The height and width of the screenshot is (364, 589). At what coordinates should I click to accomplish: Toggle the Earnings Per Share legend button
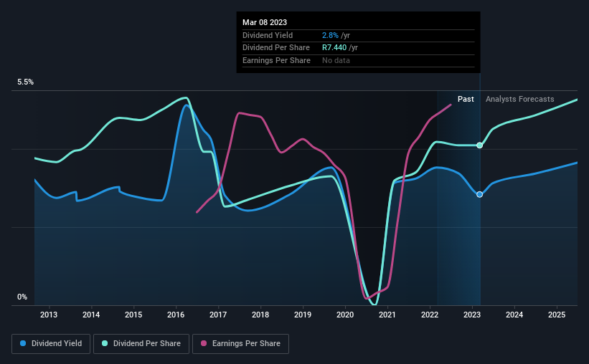pos(240,344)
